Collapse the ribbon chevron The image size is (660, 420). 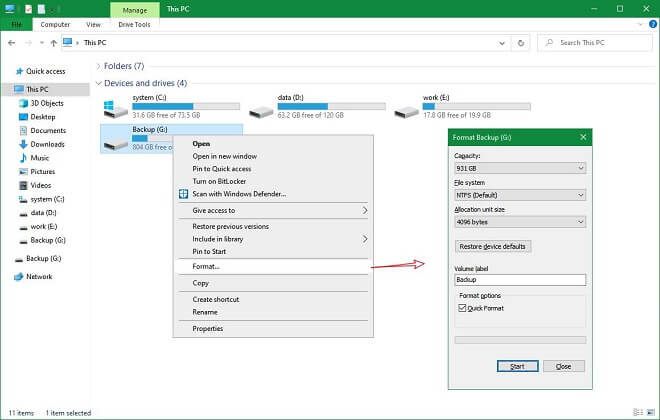click(x=640, y=24)
